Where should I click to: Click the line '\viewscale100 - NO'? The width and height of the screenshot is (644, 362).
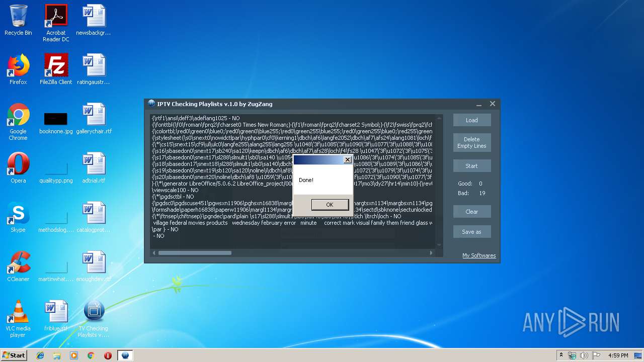[175, 190]
